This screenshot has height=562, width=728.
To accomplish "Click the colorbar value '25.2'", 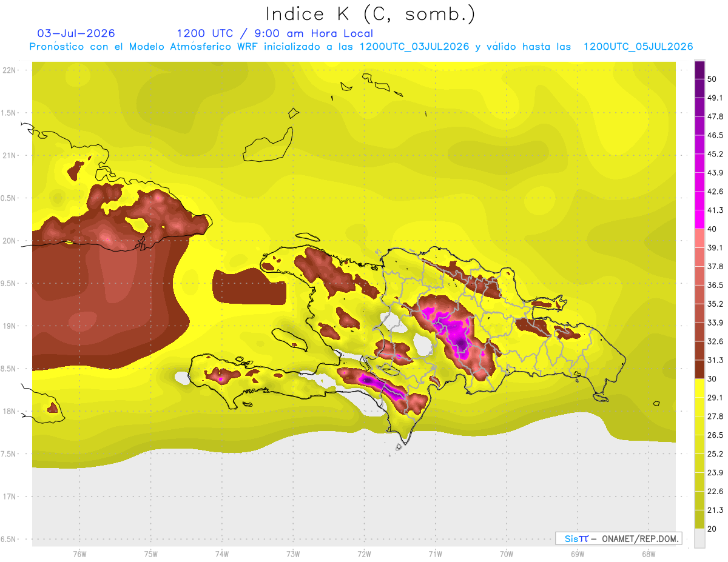I will click(715, 453).
